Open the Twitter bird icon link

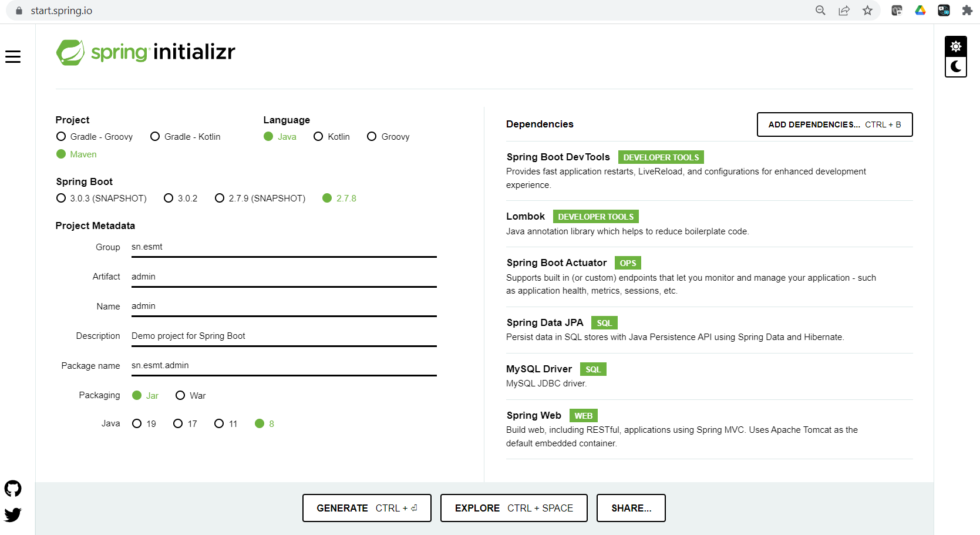[13, 514]
